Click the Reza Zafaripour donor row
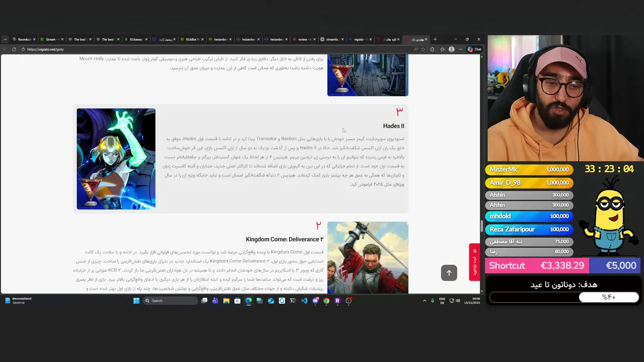Screen dimensions: 644x362 [x=529, y=229]
